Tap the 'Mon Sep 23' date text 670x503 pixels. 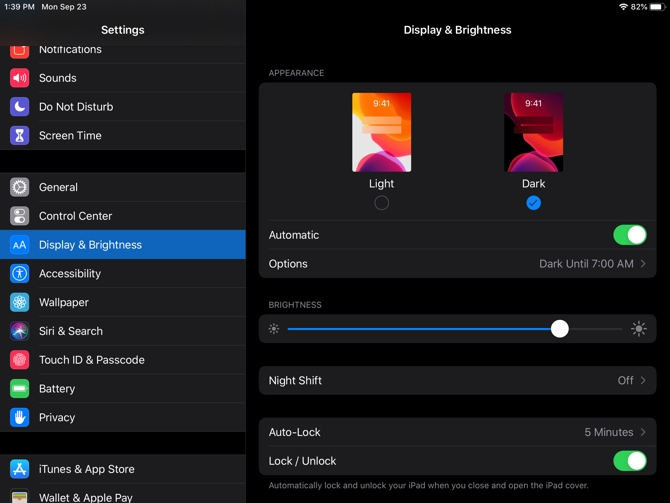coord(64,7)
